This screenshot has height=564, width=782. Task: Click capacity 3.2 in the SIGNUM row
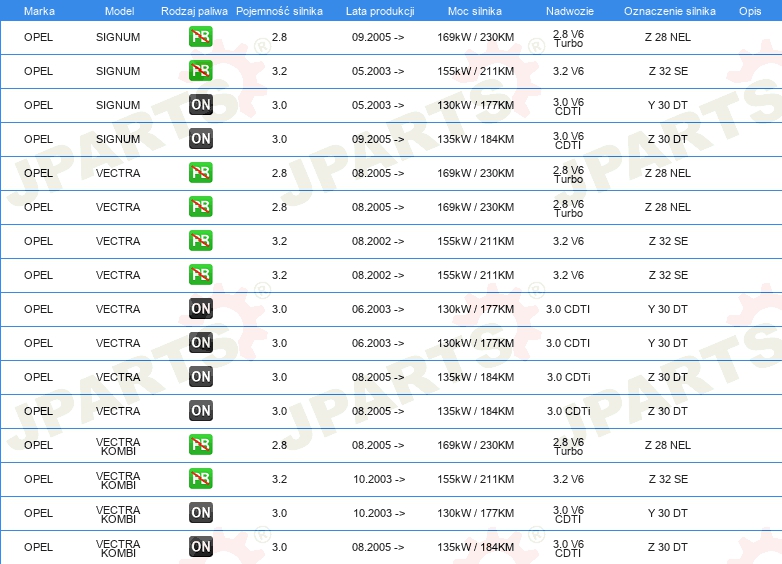[279, 71]
